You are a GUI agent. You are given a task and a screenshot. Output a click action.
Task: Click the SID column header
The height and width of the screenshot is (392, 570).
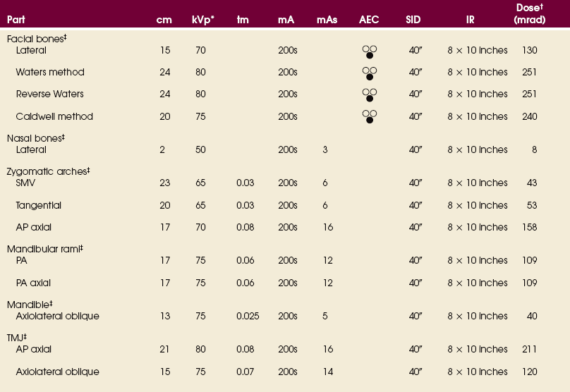pos(415,20)
